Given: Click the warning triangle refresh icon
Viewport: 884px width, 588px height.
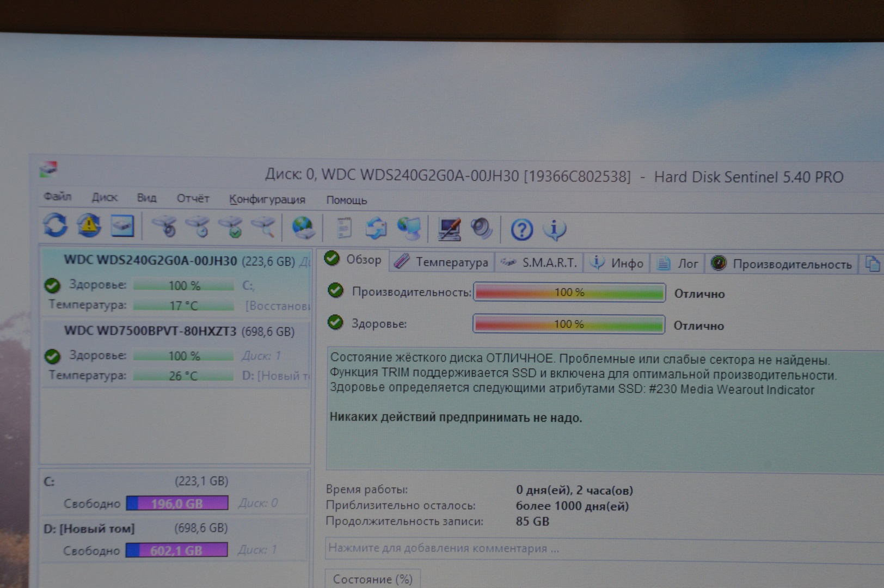Looking at the screenshot, I should [89, 225].
